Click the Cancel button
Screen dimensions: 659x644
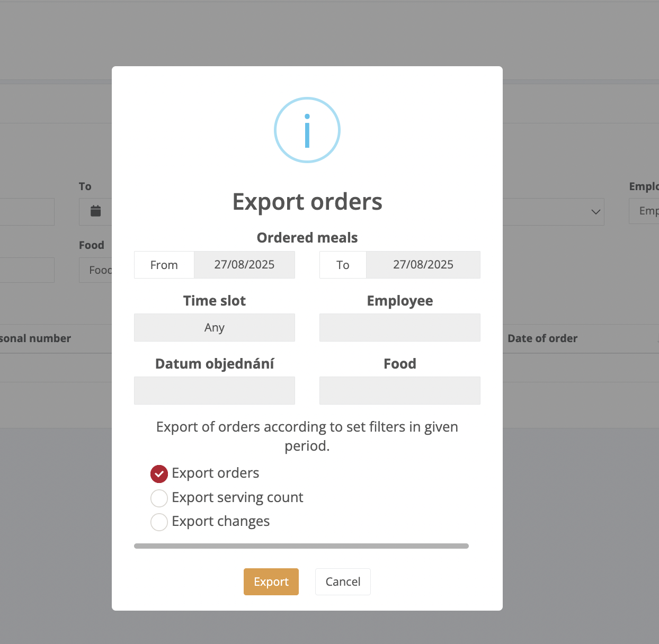coord(343,582)
